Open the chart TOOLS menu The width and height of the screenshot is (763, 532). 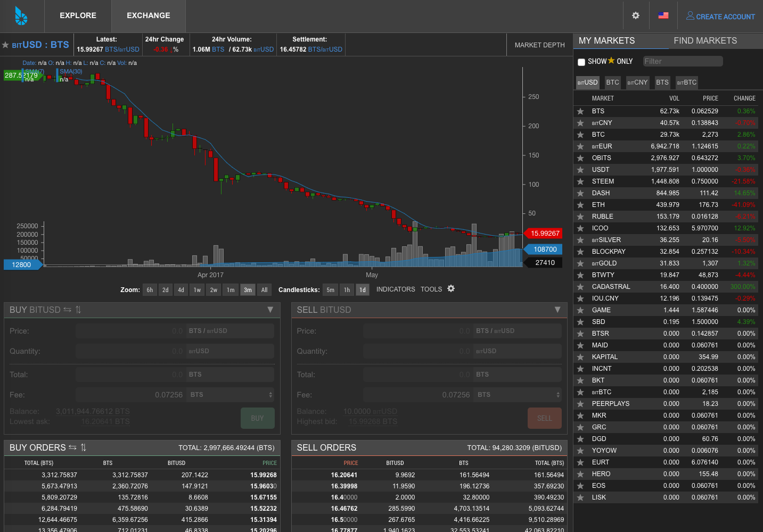coord(431,289)
